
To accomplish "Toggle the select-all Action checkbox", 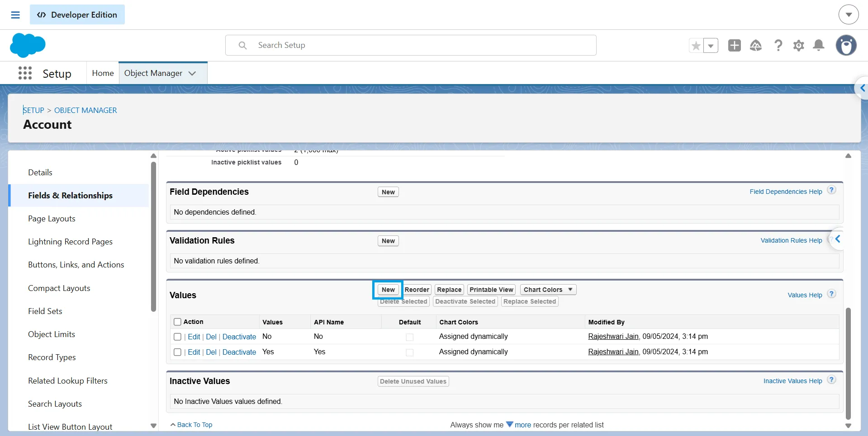I will point(178,322).
